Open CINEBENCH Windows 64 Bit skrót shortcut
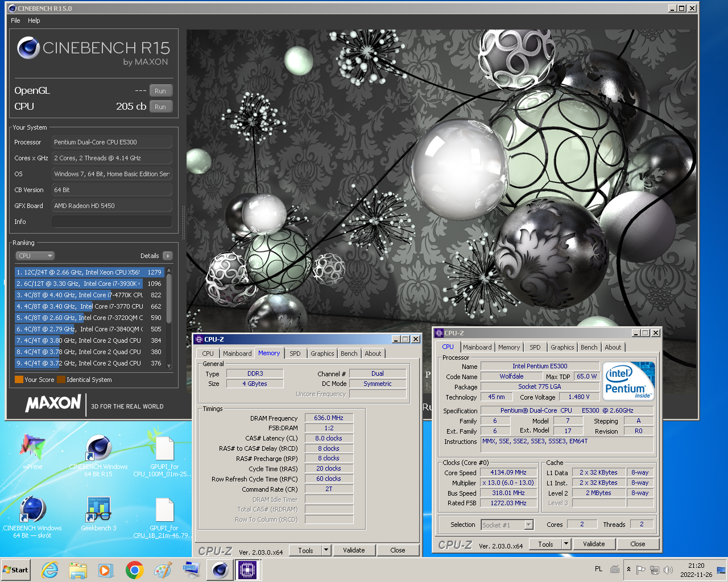728x582 pixels. [32, 516]
